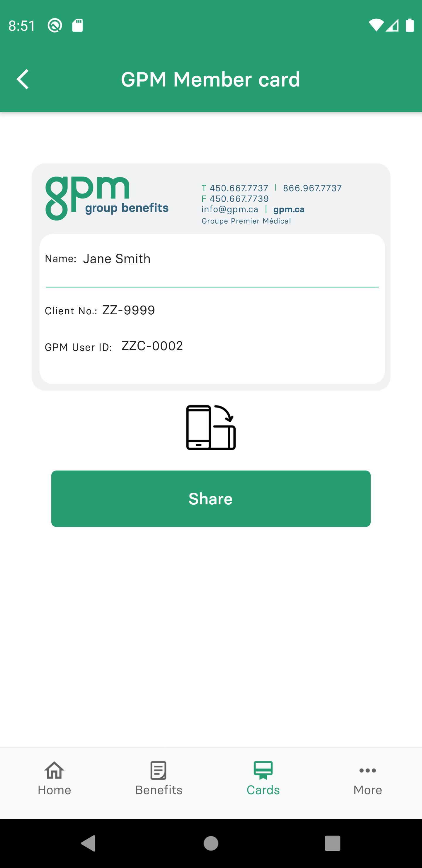The height and width of the screenshot is (868, 422).
Task: Open the gpm.ca website link
Action: [289, 209]
